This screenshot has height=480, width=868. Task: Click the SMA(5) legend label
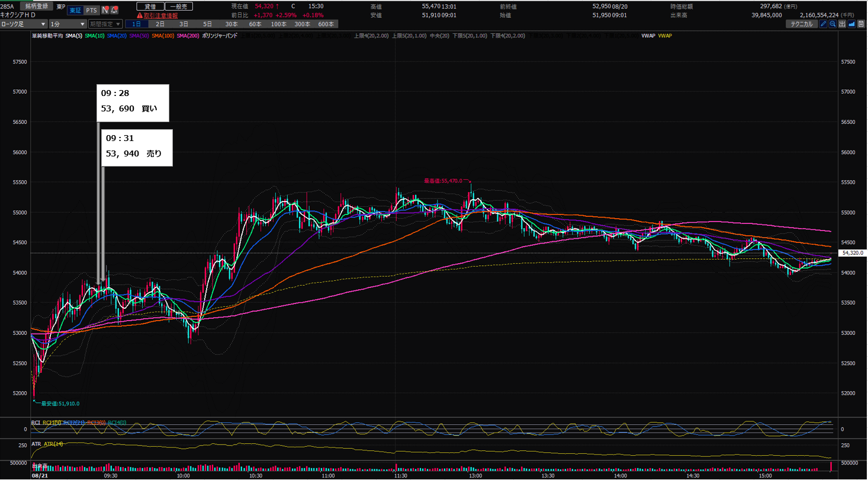pyautogui.click(x=74, y=36)
